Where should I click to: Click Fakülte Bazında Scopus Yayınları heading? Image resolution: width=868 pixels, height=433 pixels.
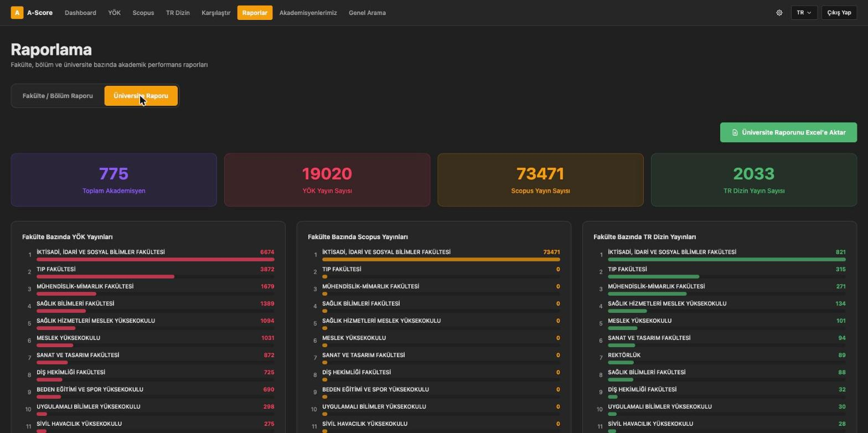pyautogui.click(x=358, y=237)
